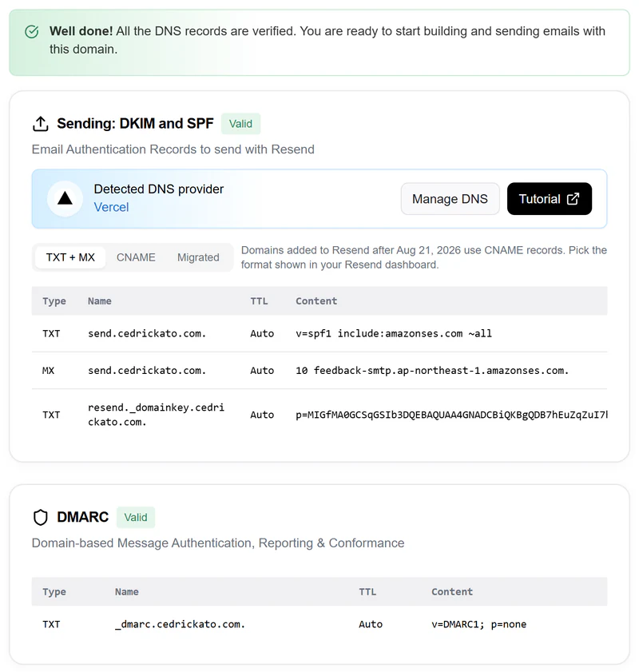Click the DMARC section heading
This screenshot has width=639, height=672.
click(82, 517)
